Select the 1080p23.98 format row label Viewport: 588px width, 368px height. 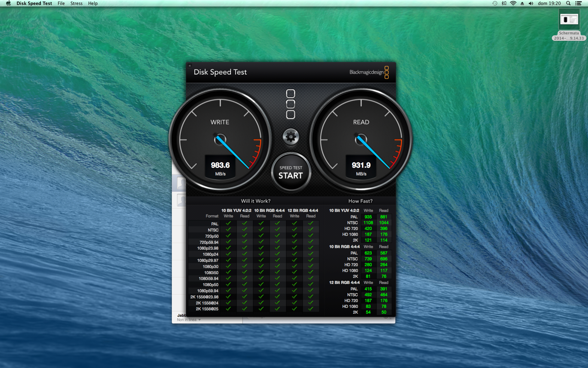pyautogui.click(x=208, y=248)
